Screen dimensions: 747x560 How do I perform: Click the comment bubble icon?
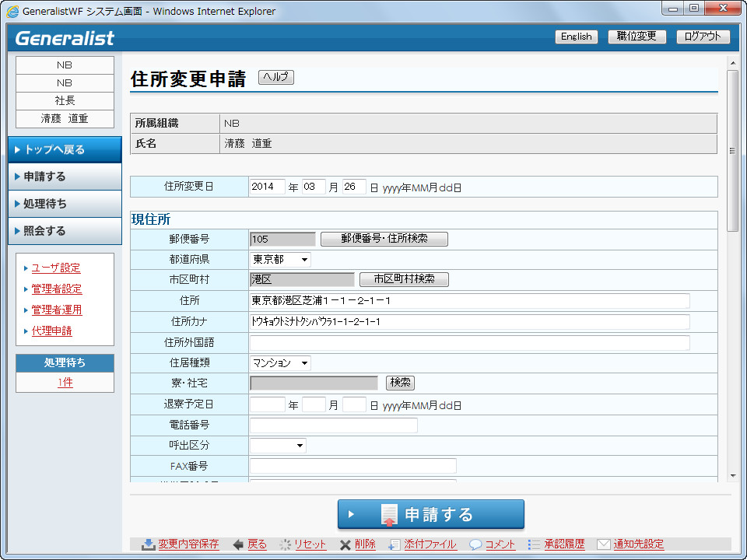click(x=475, y=544)
